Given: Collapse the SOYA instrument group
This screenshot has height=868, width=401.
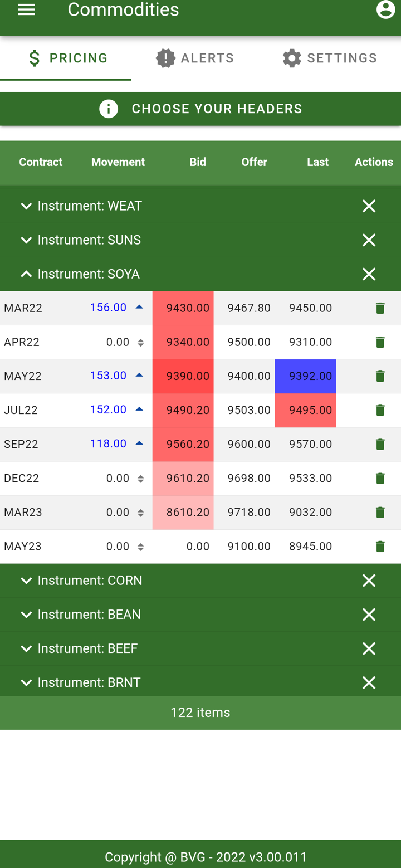Looking at the screenshot, I should tap(26, 274).
